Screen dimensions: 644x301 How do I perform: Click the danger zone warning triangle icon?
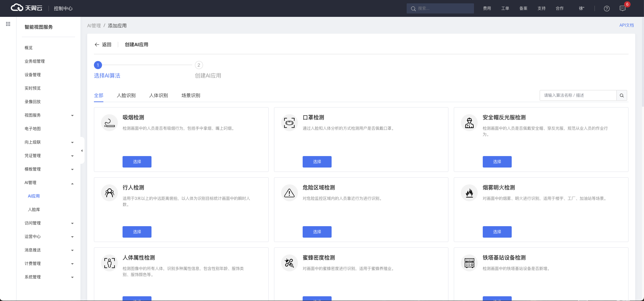coord(289,193)
